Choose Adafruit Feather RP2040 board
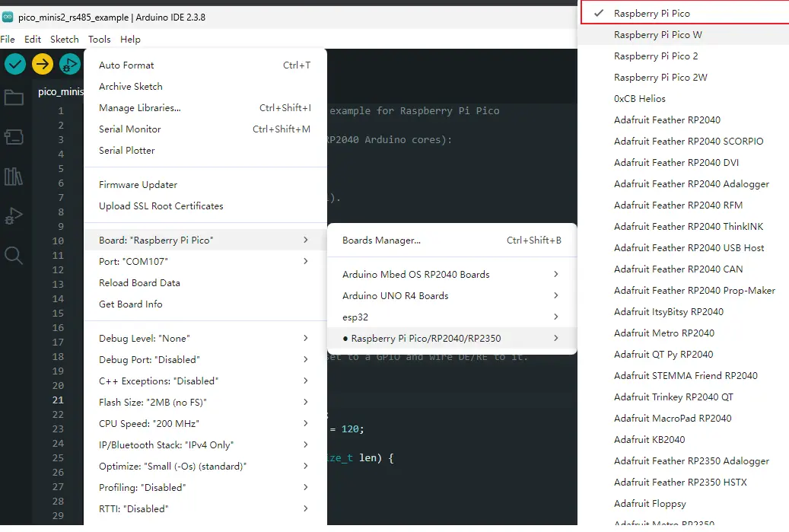 tap(683, 119)
